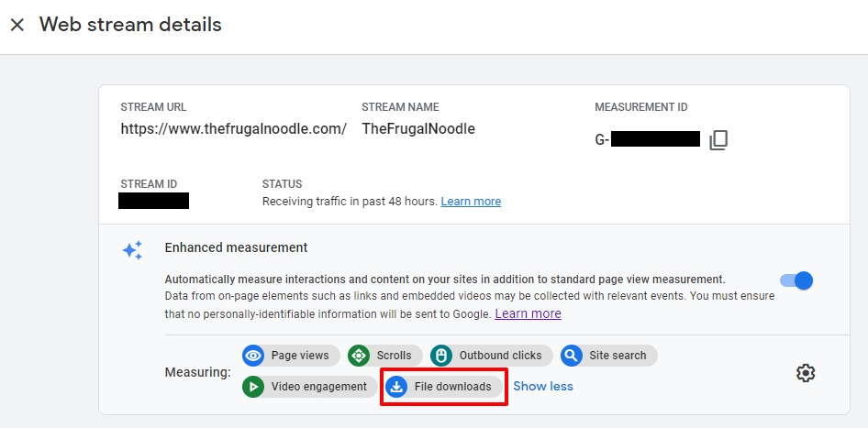Image resolution: width=868 pixels, height=428 pixels.
Task: Copy the measurement ID
Action: 718,140
